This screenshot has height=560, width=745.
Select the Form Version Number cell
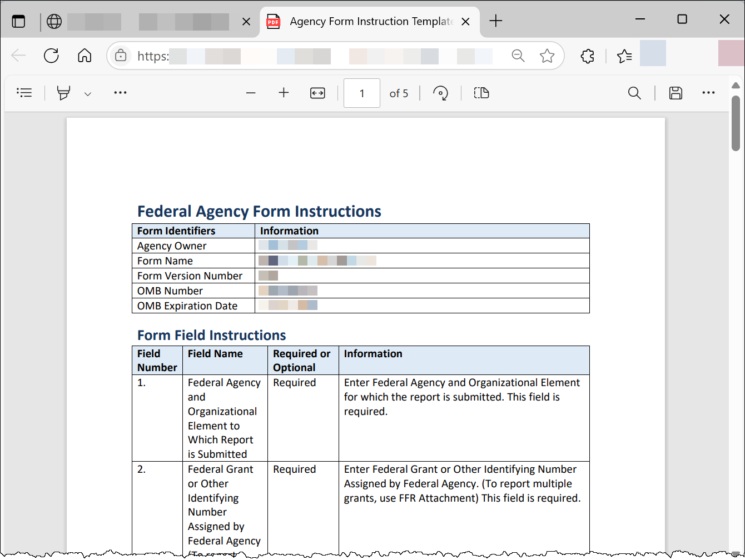pos(193,276)
